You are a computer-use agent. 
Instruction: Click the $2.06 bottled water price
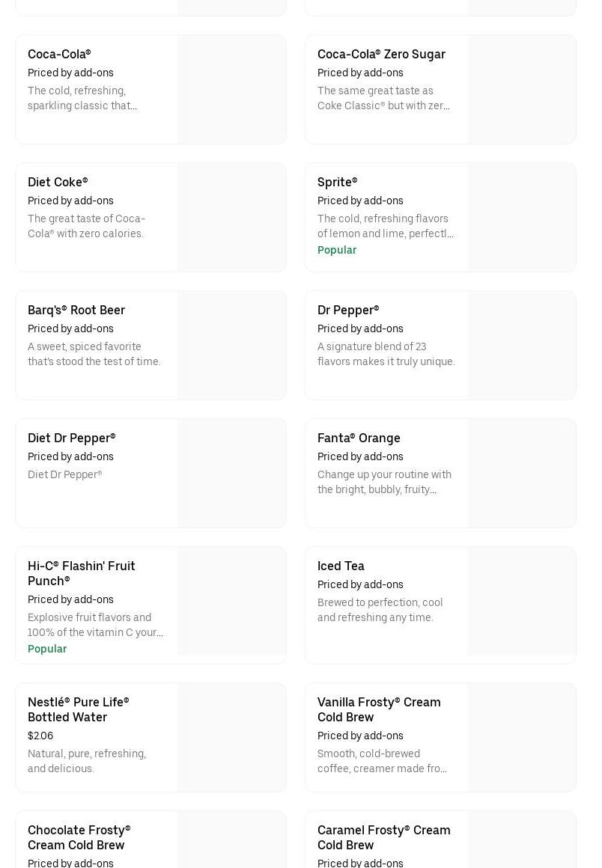tap(40, 736)
